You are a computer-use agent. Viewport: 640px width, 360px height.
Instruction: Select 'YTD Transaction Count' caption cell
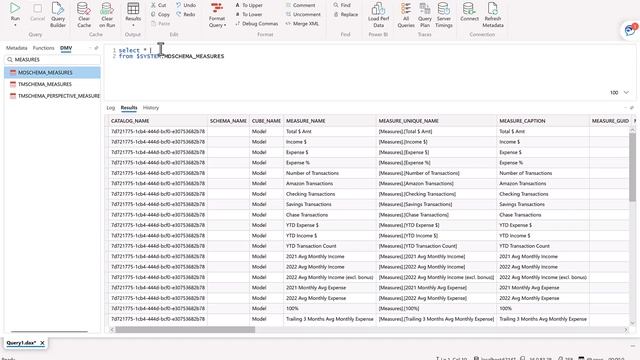click(x=543, y=246)
